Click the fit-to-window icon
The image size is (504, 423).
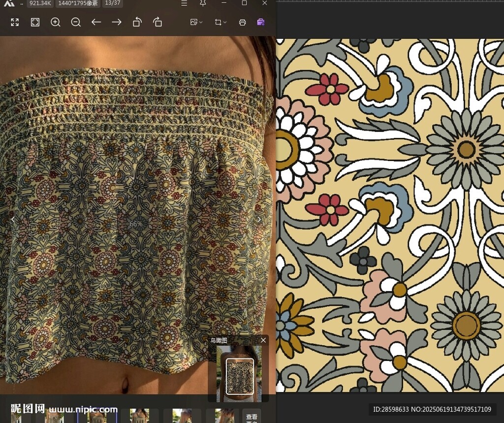pyautogui.click(x=35, y=22)
